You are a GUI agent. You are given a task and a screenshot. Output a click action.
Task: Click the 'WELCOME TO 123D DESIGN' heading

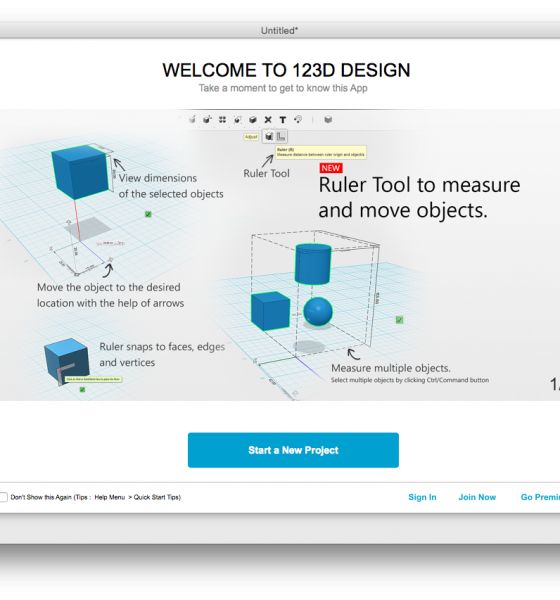click(286, 70)
